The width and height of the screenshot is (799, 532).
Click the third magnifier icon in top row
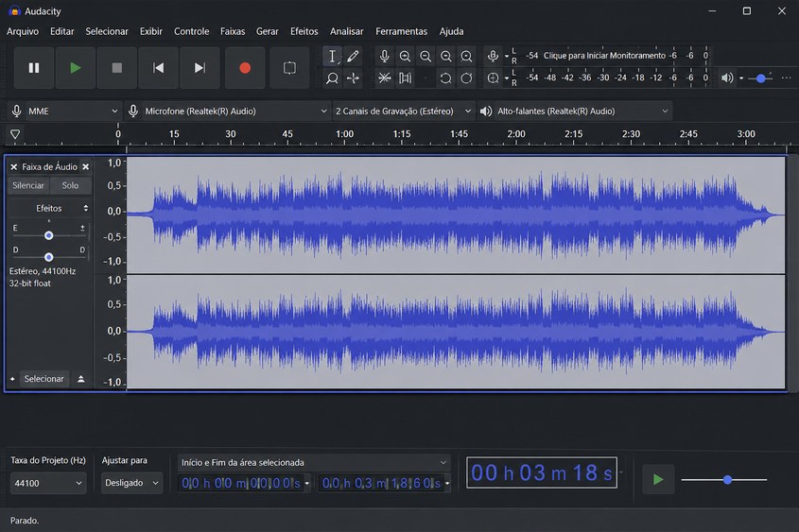tap(446, 56)
